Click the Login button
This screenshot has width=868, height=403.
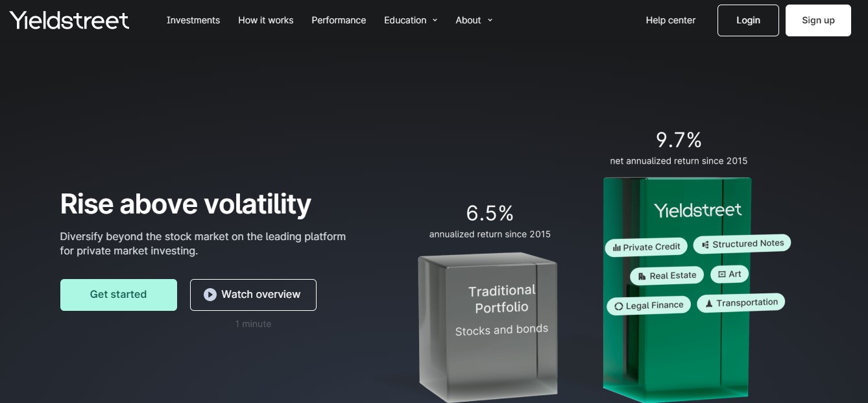[x=747, y=20]
